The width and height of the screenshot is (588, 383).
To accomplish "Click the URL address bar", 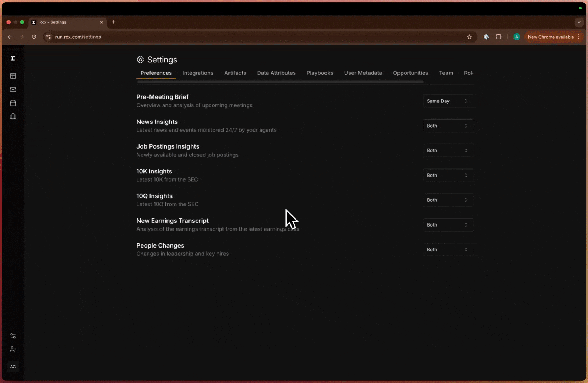I will coord(248,37).
